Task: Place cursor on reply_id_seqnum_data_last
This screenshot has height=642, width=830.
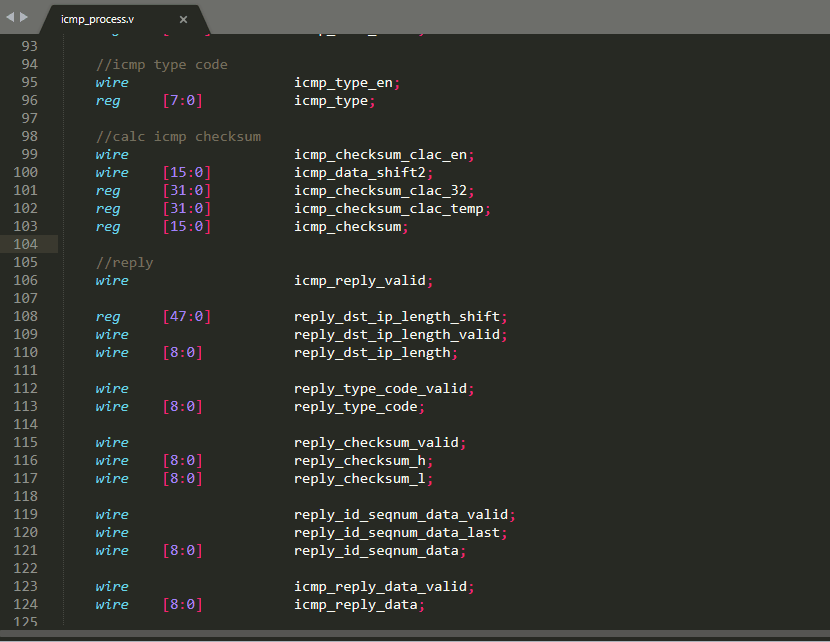Action: [x=400, y=533]
